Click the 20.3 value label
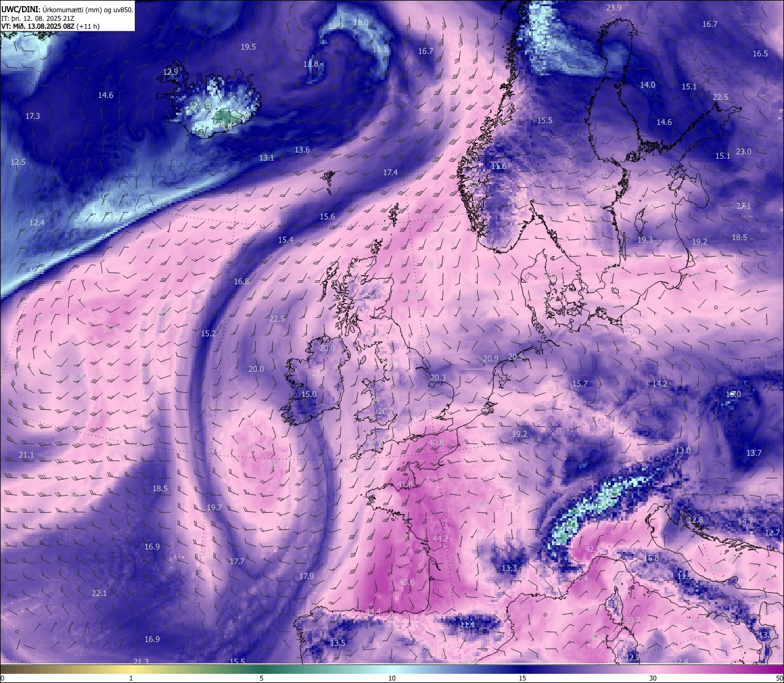The height and width of the screenshot is (683, 784). 438,378
